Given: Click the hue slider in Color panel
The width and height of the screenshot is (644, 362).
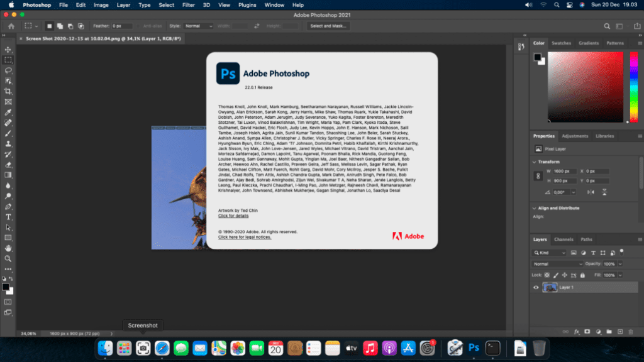Looking at the screenshot, I should click(x=634, y=87).
